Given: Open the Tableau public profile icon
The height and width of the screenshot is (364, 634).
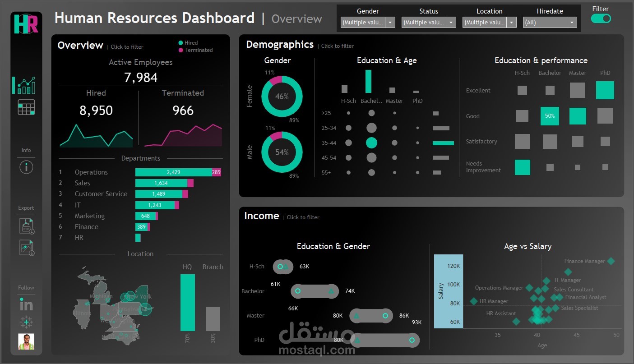Looking at the screenshot, I should click(26, 322).
